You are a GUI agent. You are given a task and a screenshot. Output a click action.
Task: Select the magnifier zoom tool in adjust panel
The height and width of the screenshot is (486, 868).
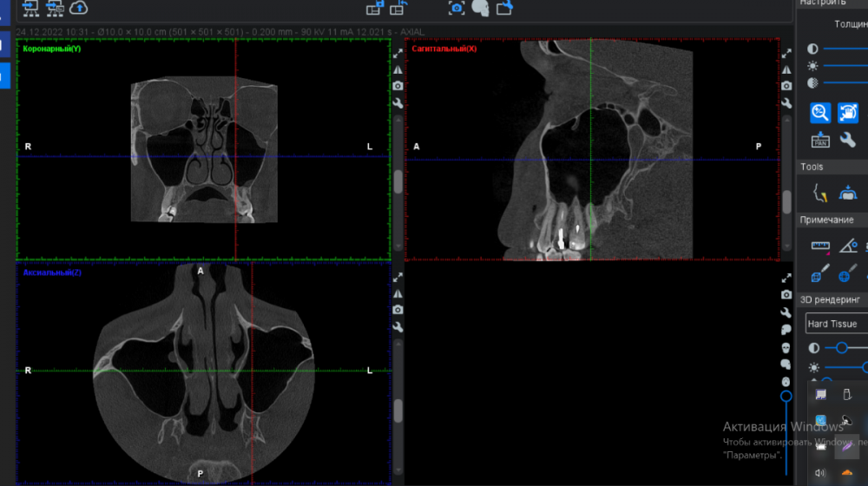coord(820,112)
